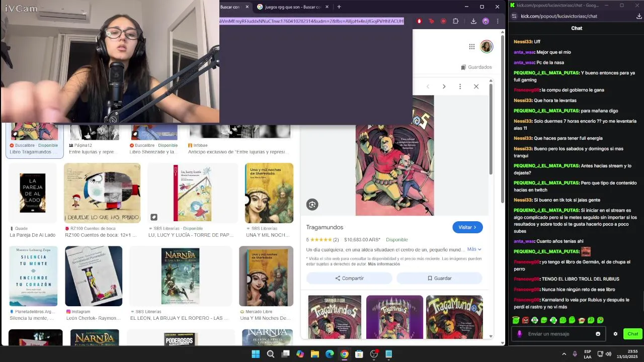Image resolution: width=644 pixels, height=362 pixels.
Task: Click the Compartir button
Action: (349, 278)
